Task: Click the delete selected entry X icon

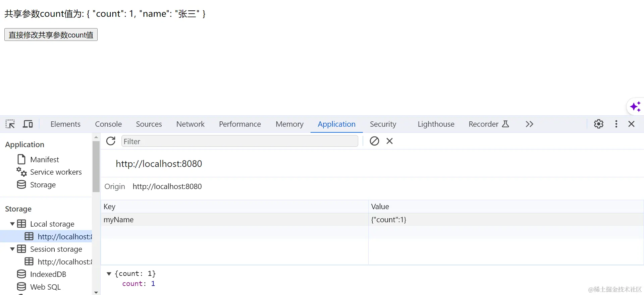Action: point(389,141)
